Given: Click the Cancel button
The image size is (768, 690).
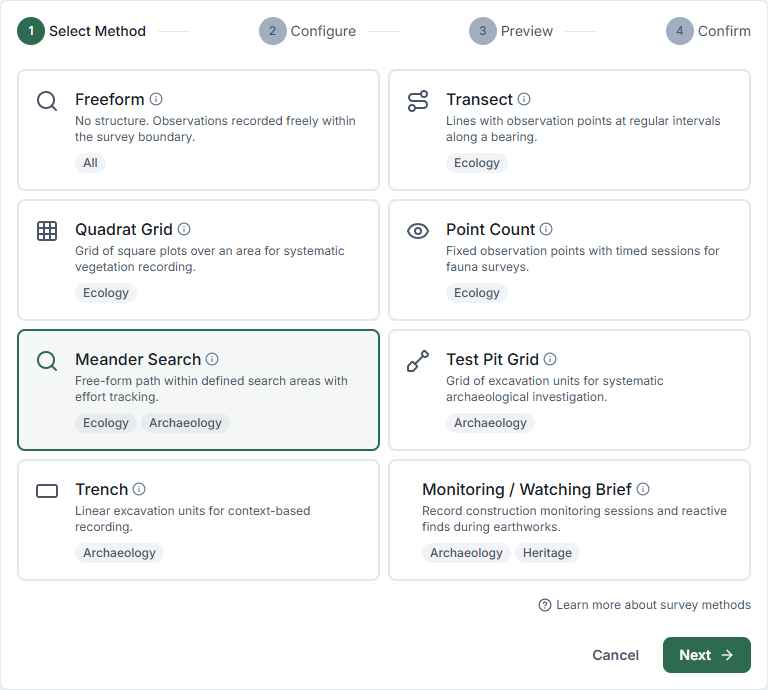Looking at the screenshot, I should [615, 655].
